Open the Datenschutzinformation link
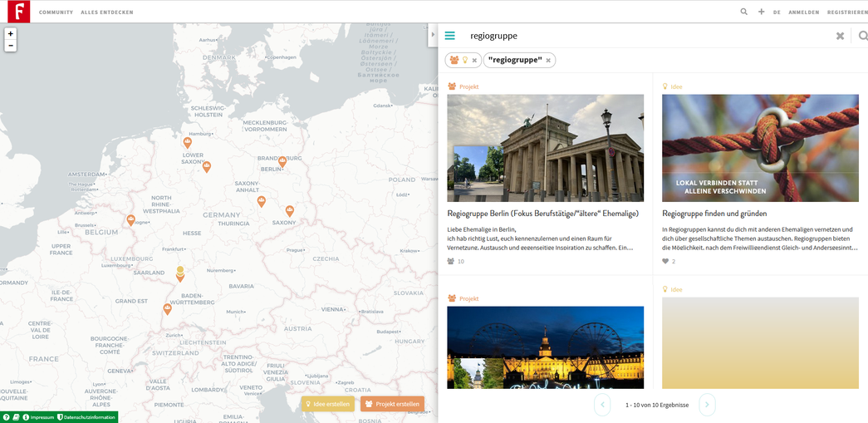This screenshot has height=423, width=868. point(86,417)
